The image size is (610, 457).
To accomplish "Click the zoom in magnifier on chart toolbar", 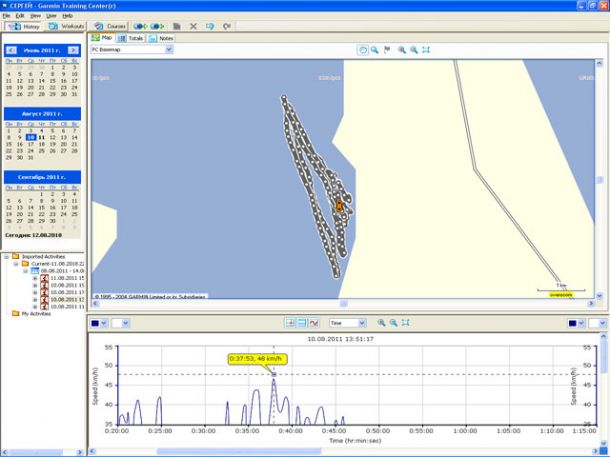I will 381,323.
